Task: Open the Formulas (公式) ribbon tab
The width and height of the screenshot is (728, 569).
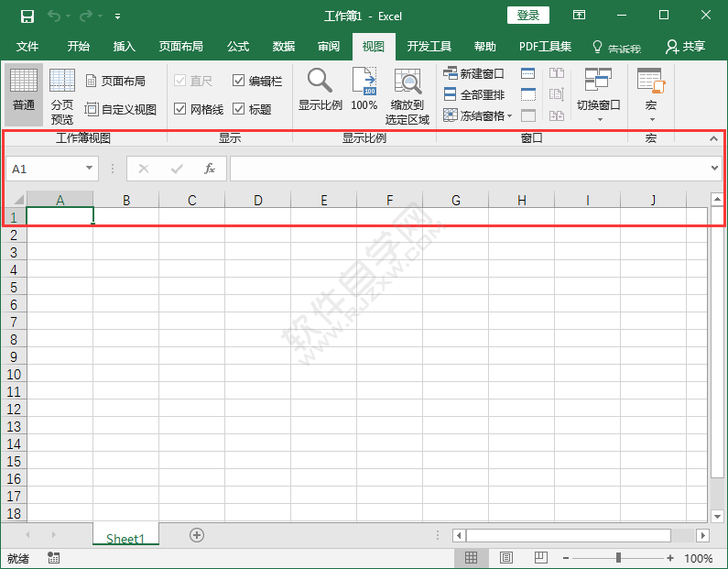Action: pos(238,47)
